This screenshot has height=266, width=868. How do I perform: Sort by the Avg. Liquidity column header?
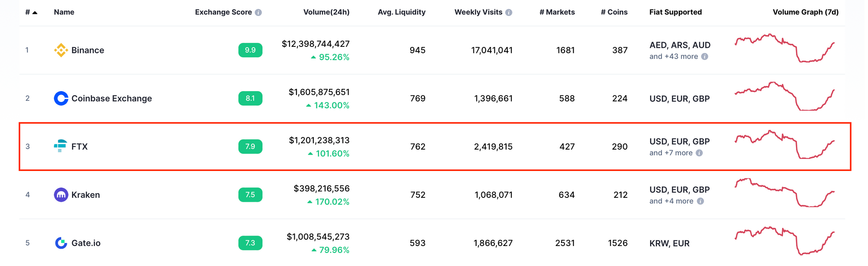(x=401, y=12)
